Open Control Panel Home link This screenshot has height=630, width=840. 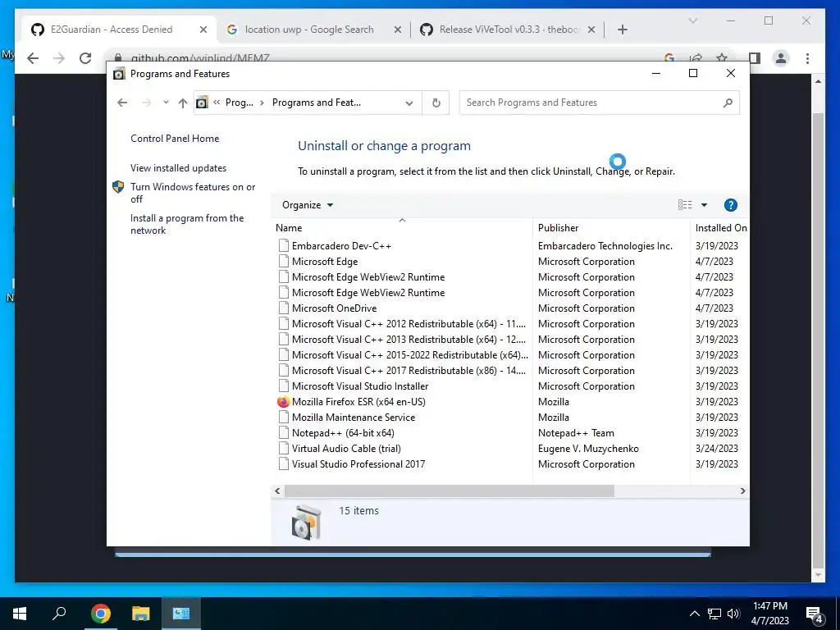click(175, 139)
